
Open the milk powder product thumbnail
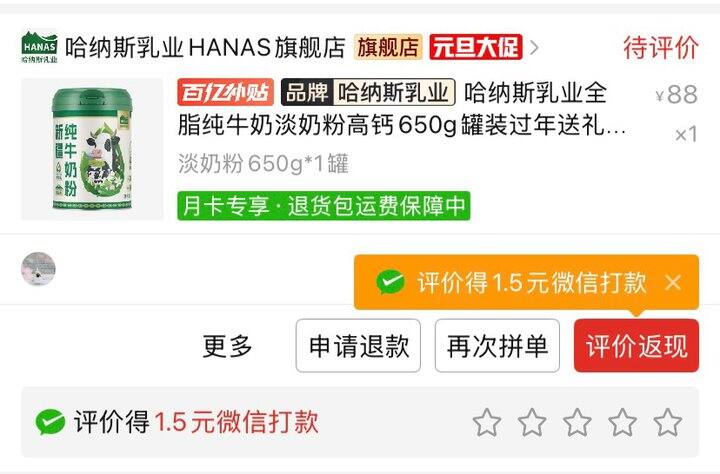pos(92,149)
